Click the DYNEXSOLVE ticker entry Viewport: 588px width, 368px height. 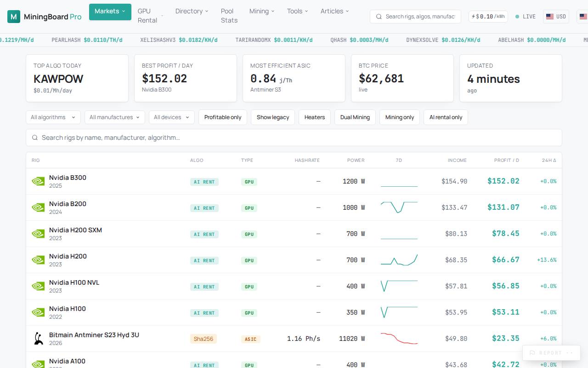click(443, 40)
